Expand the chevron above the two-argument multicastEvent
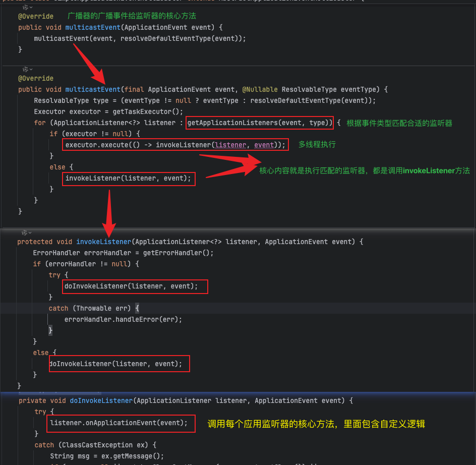The image size is (476, 465). point(31,69)
